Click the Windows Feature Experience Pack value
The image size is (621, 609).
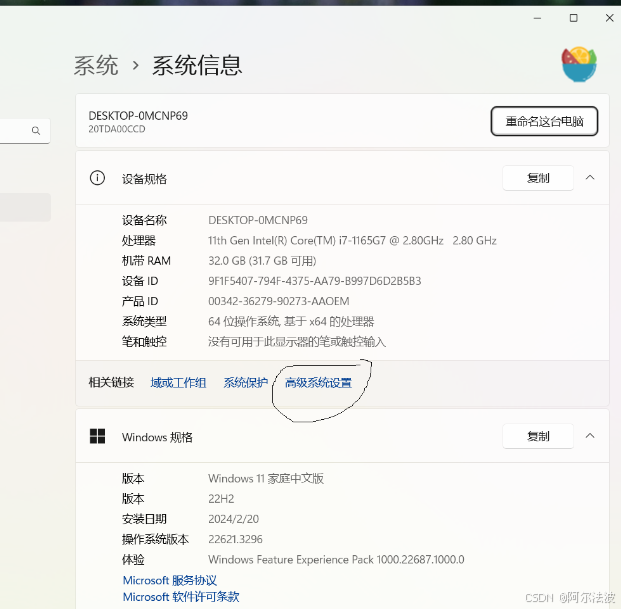click(336, 560)
